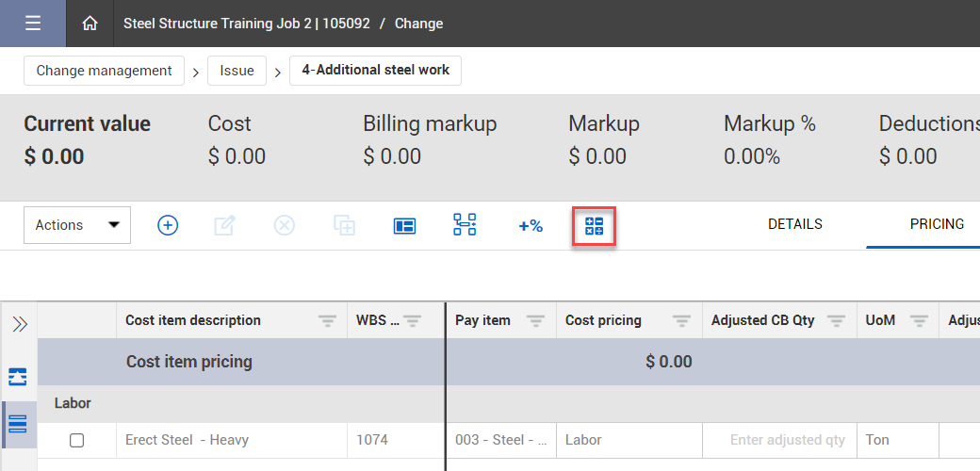Click the Change management breadcrumb
This screenshot has height=471, width=980.
[104, 71]
